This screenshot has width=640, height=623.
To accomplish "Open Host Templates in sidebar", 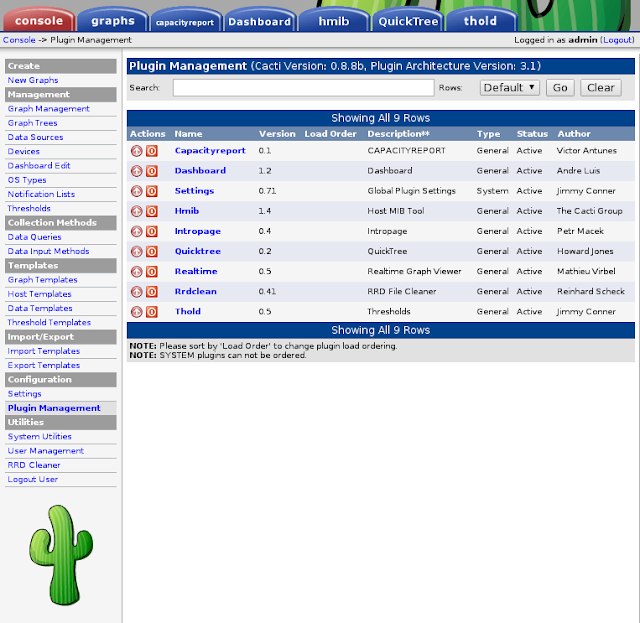I will (x=39, y=294).
